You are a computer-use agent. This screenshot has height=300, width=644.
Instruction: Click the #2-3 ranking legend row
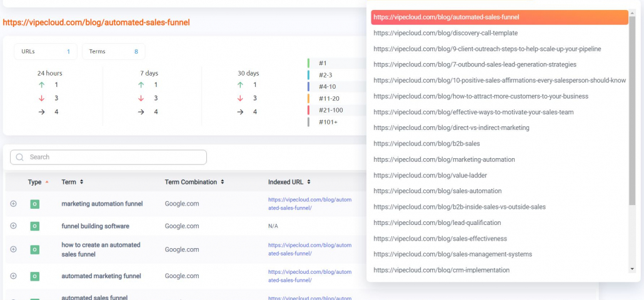(x=337, y=75)
